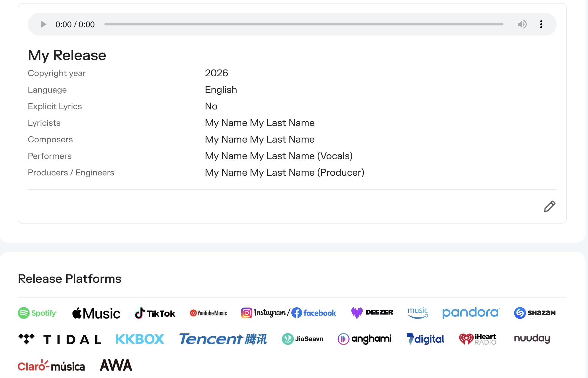Screen dimensions: 588x378
Task: Click the Pandora logo
Action: click(471, 313)
